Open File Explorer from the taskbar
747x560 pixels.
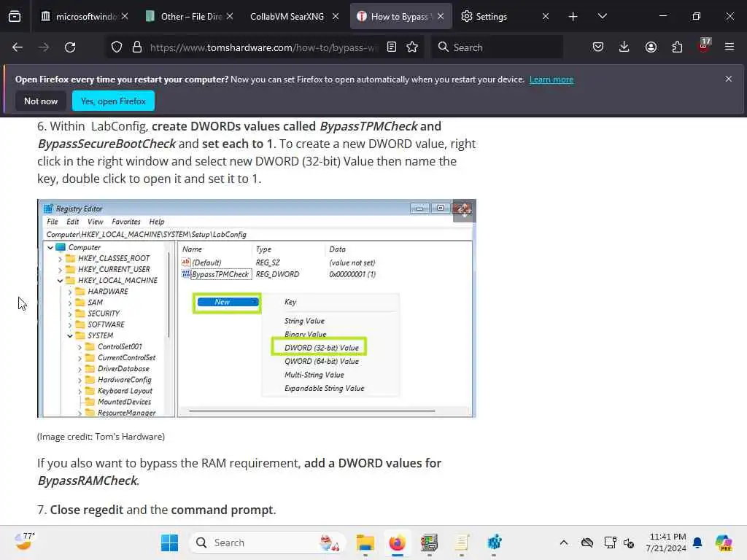[x=365, y=542]
